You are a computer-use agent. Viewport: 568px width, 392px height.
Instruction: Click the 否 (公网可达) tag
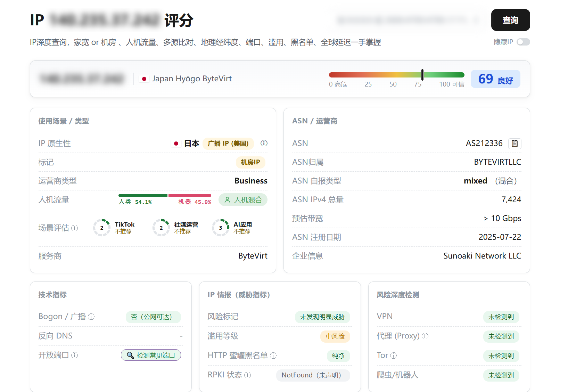[x=153, y=317]
